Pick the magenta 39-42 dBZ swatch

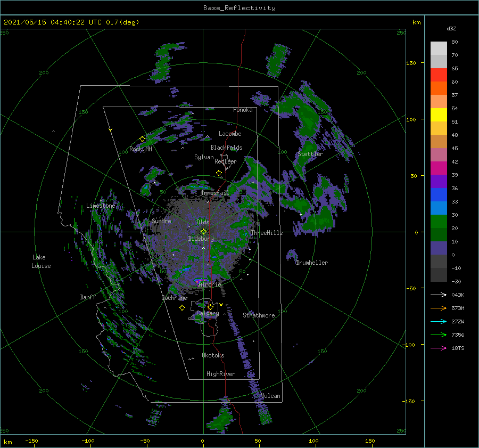click(x=439, y=168)
